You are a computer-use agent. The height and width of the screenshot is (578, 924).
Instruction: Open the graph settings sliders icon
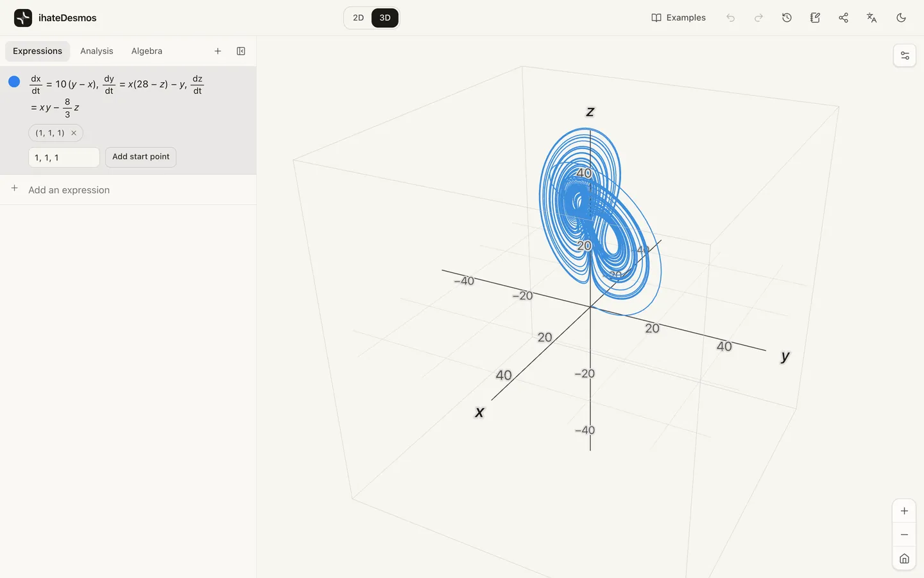(x=905, y=56)
